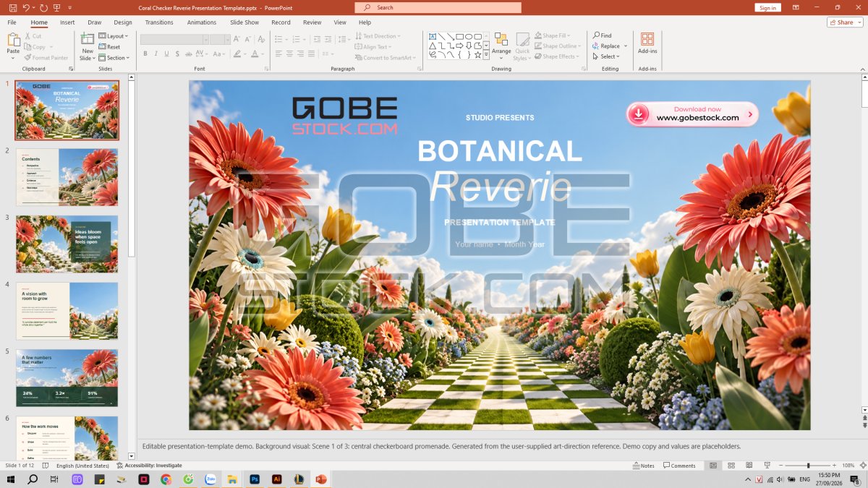Select the text box shape in the gallery
Viewport: 868px width, 488px height.
pyautogui.click(x=433, y=36)
